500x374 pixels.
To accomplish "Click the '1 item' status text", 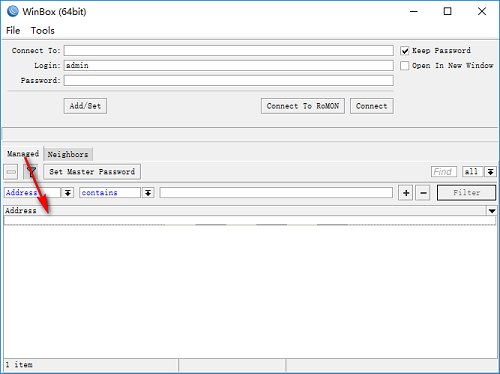I will (x=19, y=365).
